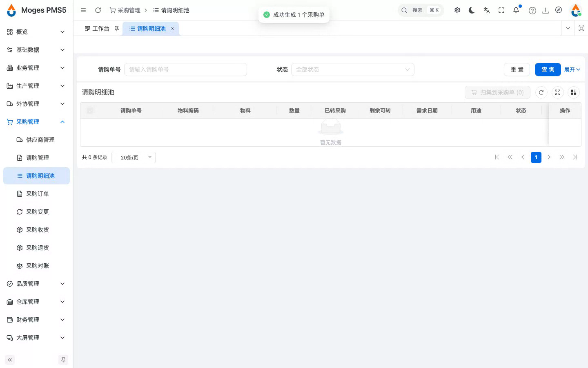Focus the 请购单号 input field

click(x=185, y=70)
